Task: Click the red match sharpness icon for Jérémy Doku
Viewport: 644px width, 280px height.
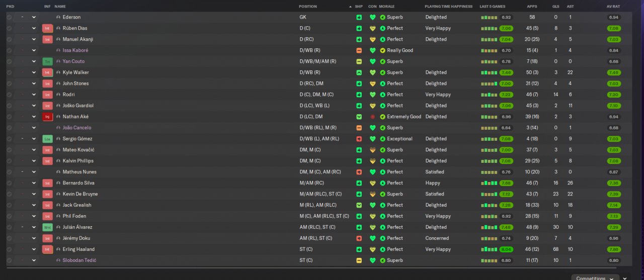Action: pyautogui.click(x=359, y=238)
